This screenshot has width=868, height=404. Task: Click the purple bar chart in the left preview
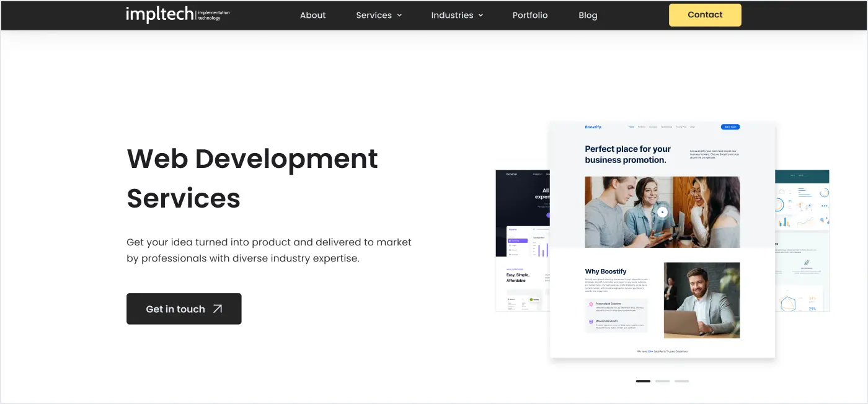point(543,248)
